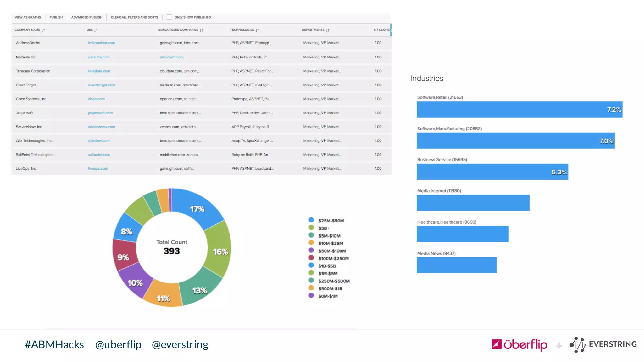
Task: Select the Software,Retail industry bar
Action: coord(519,110)
